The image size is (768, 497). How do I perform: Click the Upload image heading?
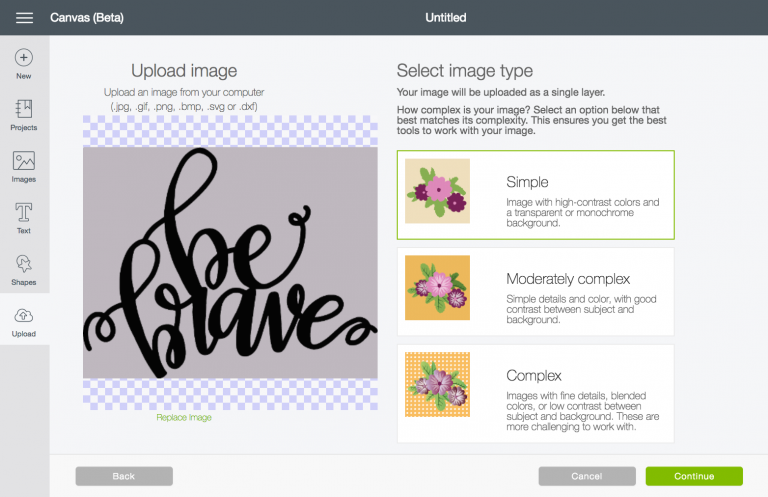pyautogui.click(x=184, y=71)
